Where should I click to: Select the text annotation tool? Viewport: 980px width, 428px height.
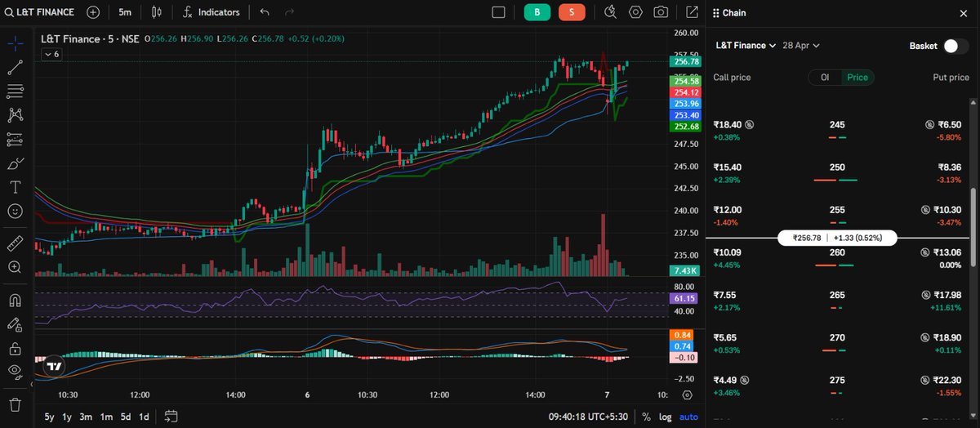click(14, 187)
